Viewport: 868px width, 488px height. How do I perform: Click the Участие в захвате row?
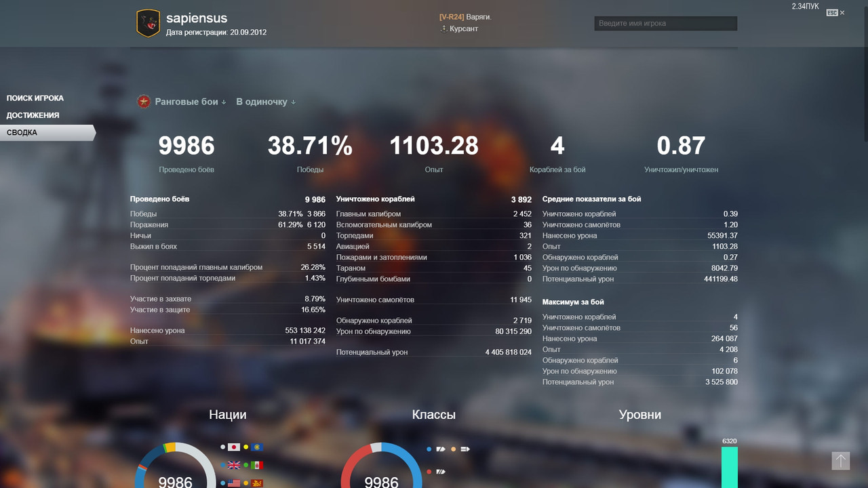(228, 299)
